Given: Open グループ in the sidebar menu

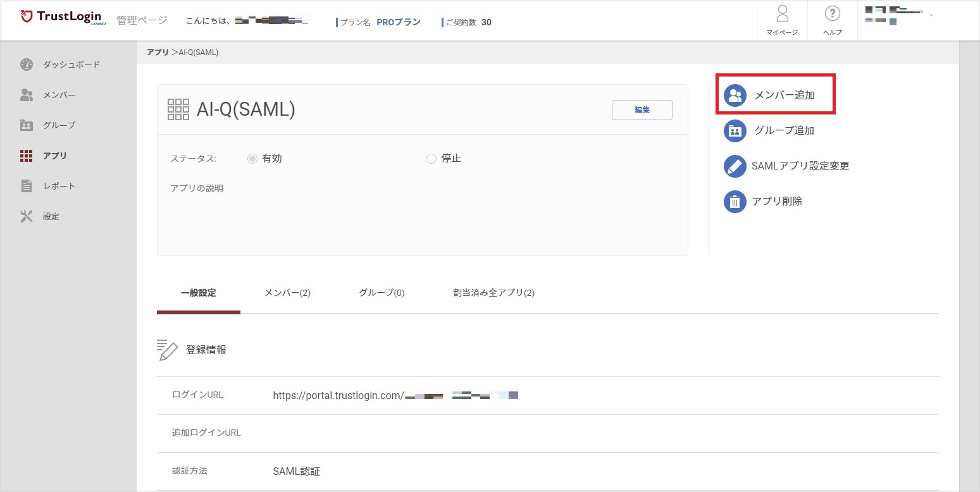Looking at the screenshot, I should click(59, 125).
